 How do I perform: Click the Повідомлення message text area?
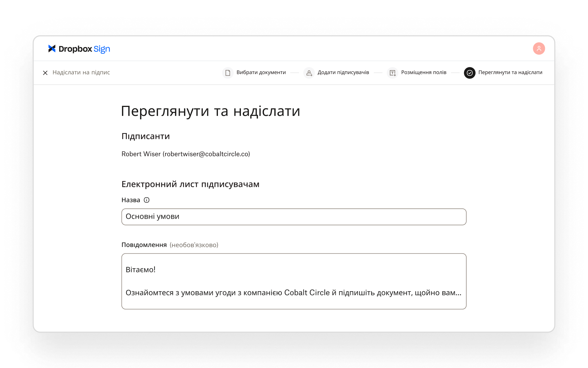coord(294,281)
